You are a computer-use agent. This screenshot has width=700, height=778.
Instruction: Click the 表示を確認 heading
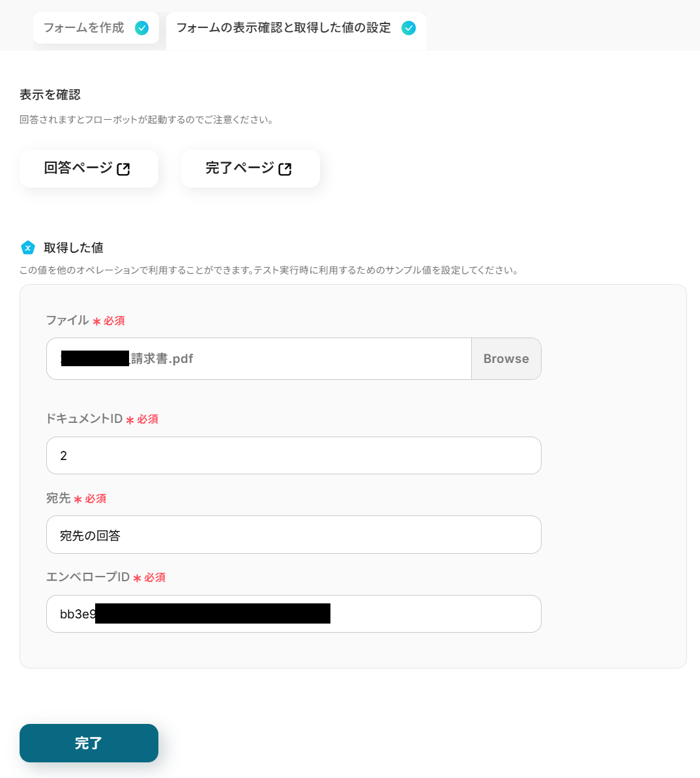tap(50, 94)
